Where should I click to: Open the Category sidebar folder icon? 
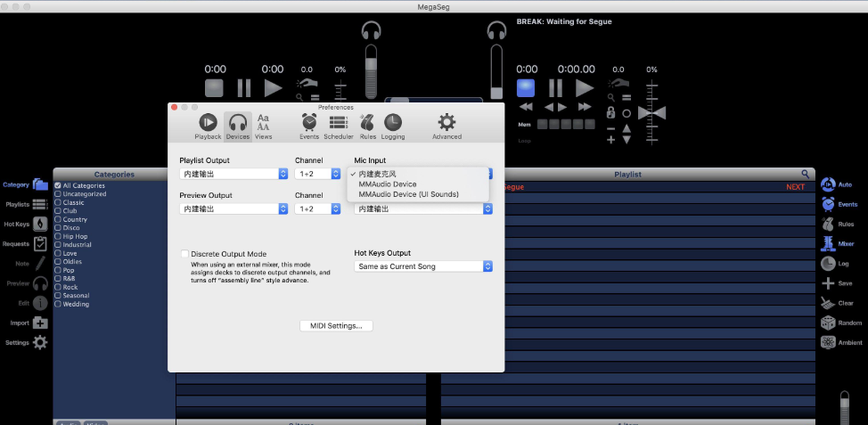(40, 184)
